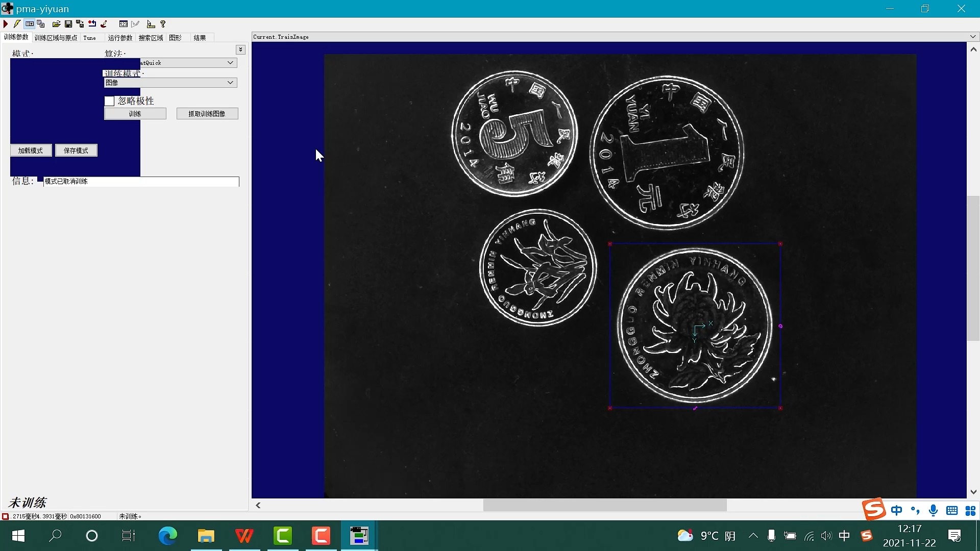Open the 训练区域与原点 tab
980x551 pixels.
56,38
